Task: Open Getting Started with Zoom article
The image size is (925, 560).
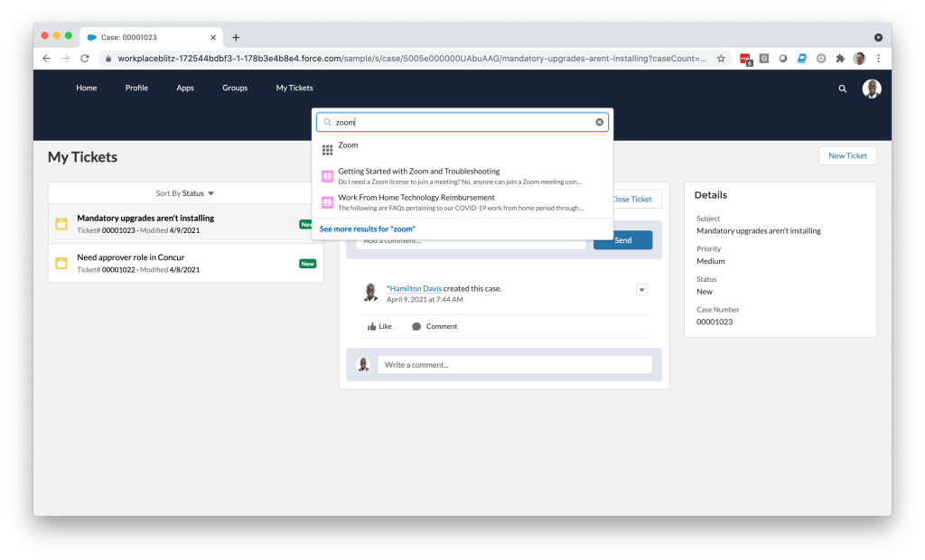Action: pyautogui.click(x=418, y=172)
